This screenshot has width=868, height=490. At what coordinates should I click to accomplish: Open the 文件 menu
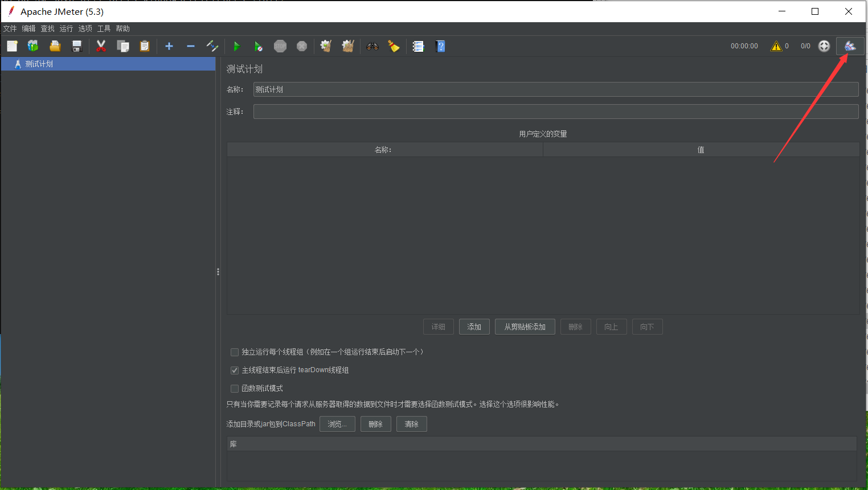(x=10, y=28)
